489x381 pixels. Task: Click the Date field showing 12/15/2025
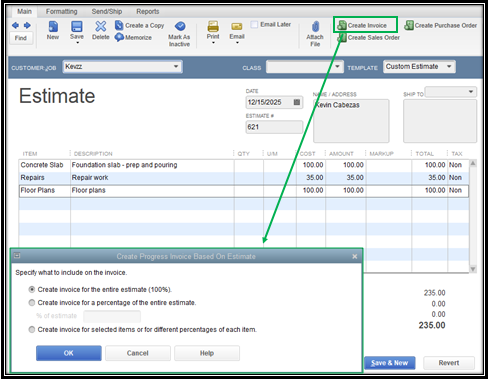pos(274,102)
